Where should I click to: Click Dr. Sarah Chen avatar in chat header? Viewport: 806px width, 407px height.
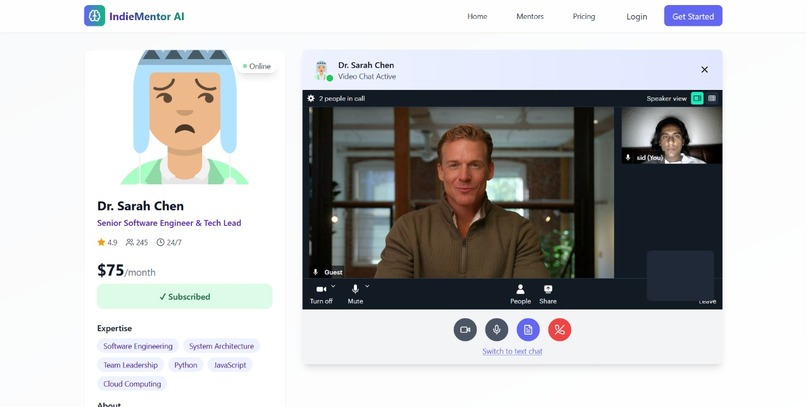tap(322, 71)
